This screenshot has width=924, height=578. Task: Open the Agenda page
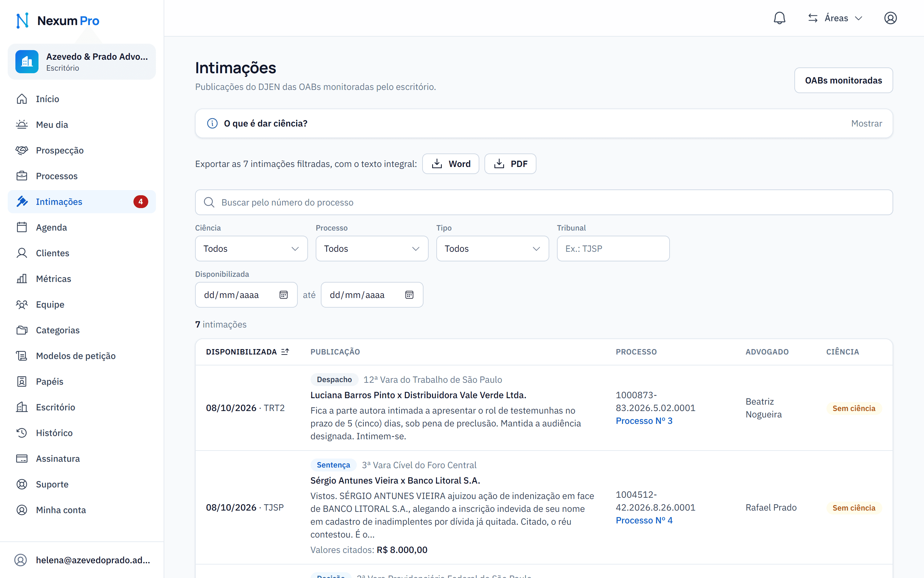pyautogui.click(x=82, y=227)
